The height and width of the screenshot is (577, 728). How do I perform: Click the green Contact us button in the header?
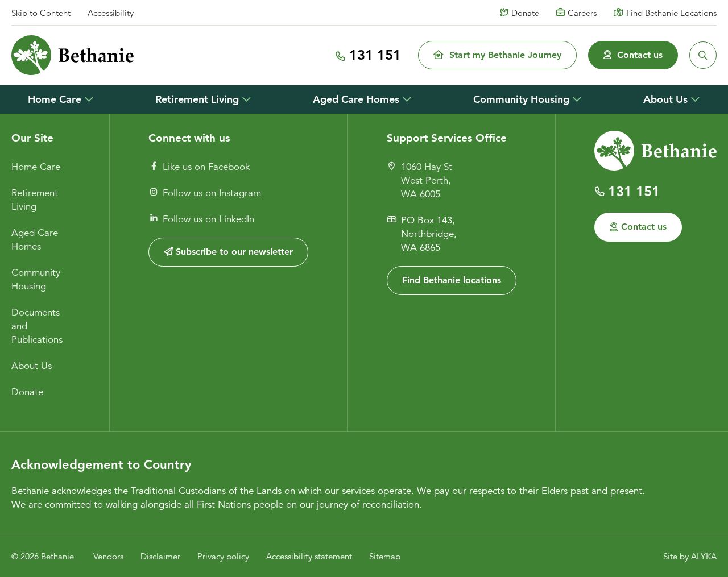point(633,55)
